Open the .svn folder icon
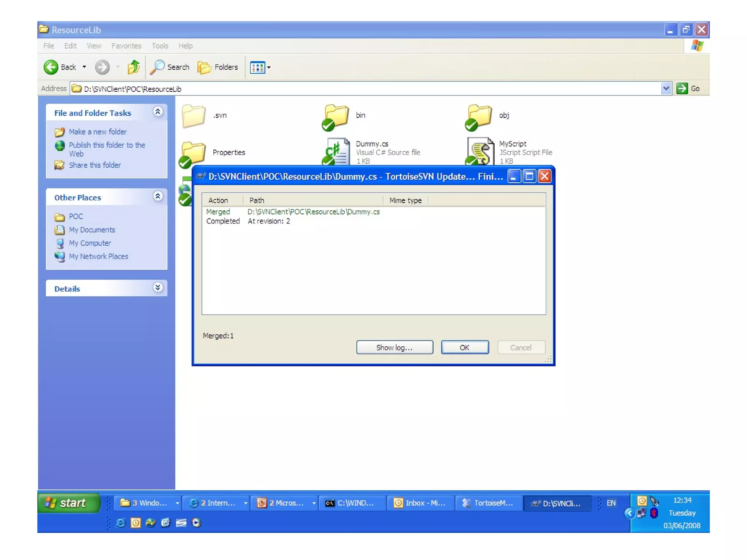The image size is (747, 560). (x=193, y=116)
